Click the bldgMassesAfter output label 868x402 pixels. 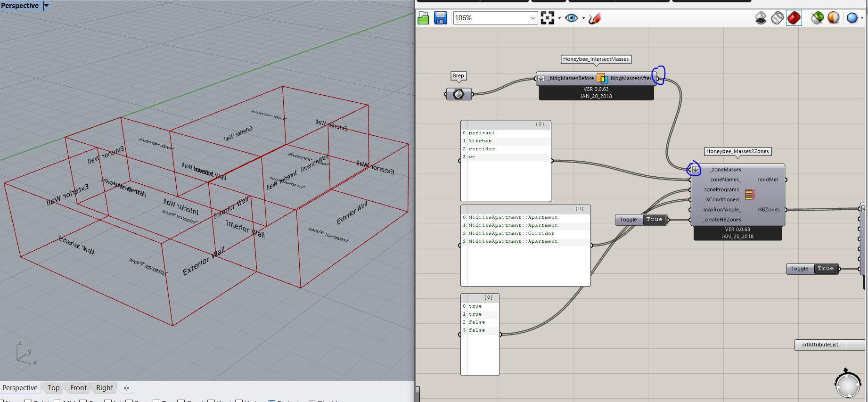(631, 78)
